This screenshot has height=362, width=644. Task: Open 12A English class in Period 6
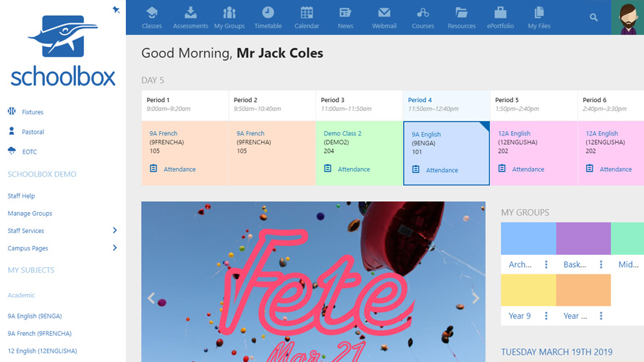pos(601,133)
